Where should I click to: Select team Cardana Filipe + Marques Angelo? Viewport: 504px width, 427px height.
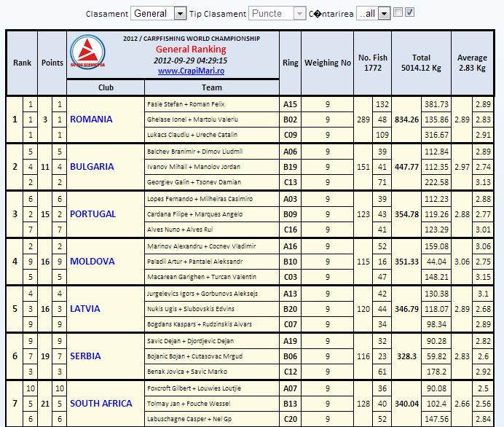click(x=194, y=214)
